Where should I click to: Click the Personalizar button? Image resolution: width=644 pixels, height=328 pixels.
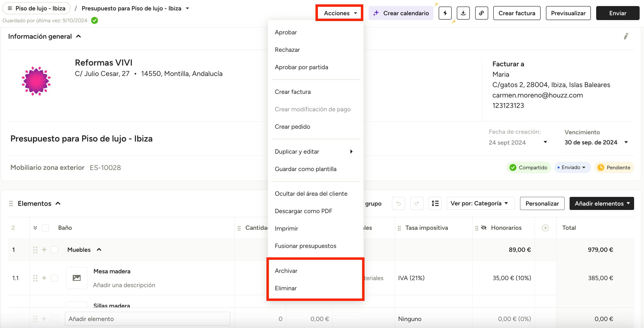click(542, 203)
